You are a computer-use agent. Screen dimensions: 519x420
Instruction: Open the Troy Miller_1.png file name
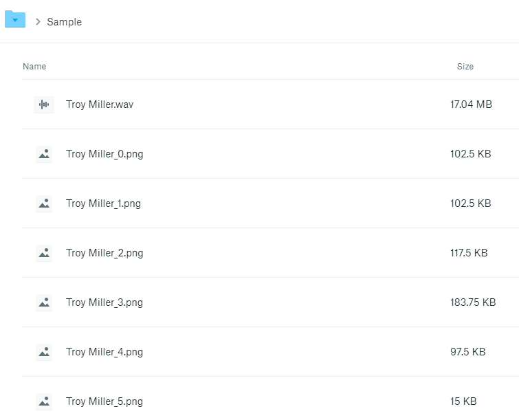pyautogui.click(x=103, y=203)
